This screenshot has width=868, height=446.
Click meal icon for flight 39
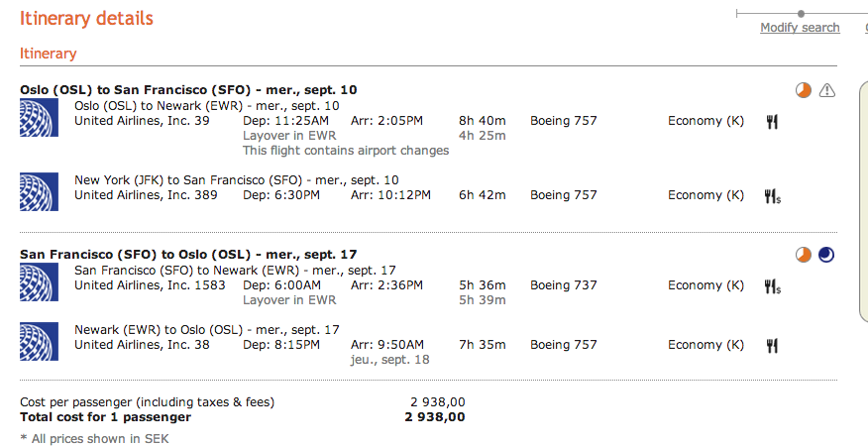pyautogui.click(x=772, y=121)
